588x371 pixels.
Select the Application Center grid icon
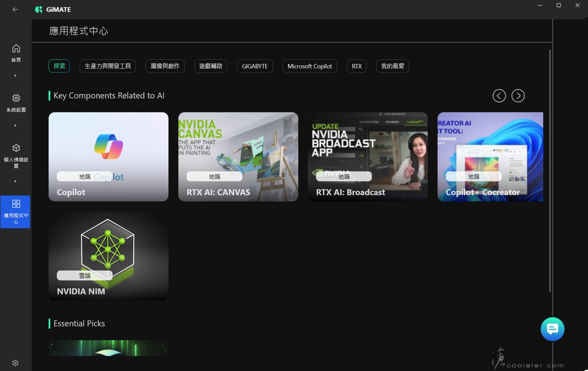pyautogui.click(x=16, y=204)
